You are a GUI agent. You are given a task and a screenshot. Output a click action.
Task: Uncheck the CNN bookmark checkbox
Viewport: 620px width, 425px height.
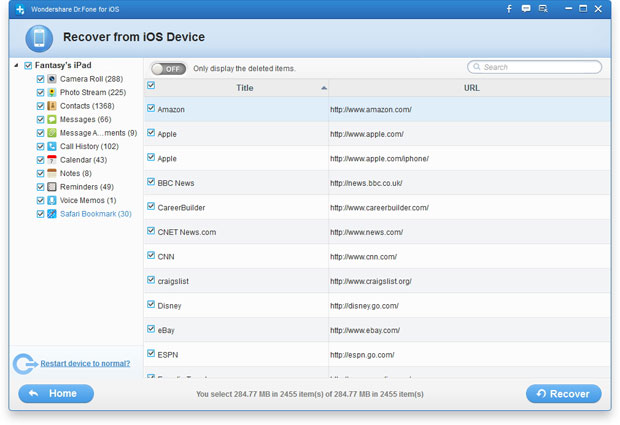point(151,255)
